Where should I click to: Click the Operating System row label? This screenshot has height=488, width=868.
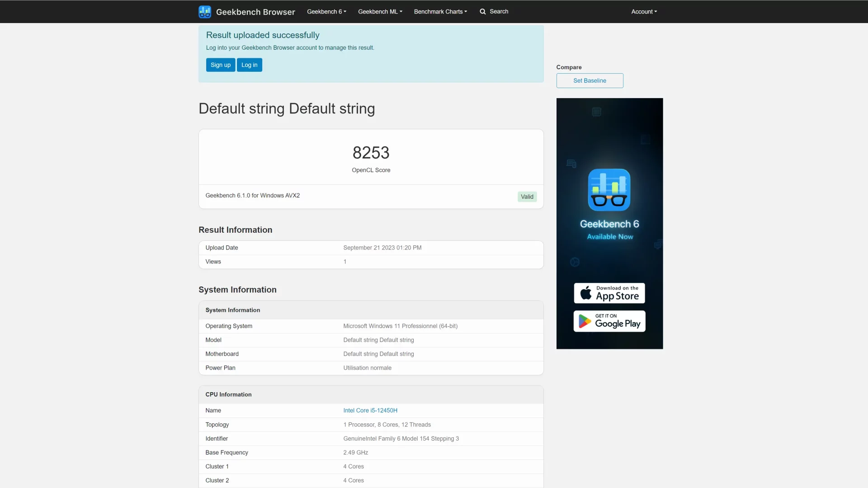point(229,326)
